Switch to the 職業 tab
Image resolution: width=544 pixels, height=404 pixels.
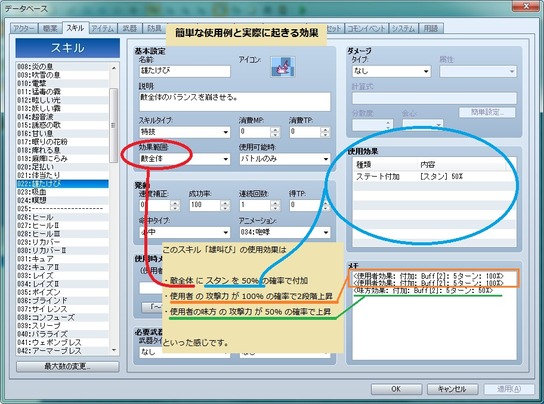pos(50,28)
